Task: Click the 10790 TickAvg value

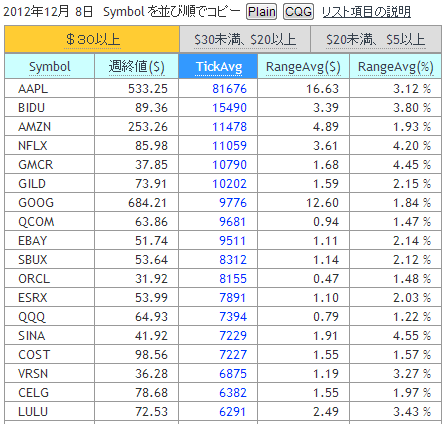Action: [x=229, y=165]
